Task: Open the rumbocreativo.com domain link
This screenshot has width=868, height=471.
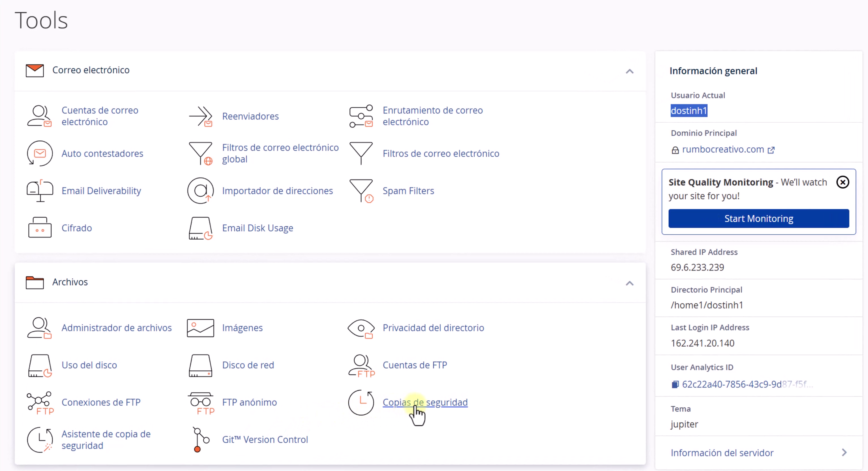Action: [723, 150]
